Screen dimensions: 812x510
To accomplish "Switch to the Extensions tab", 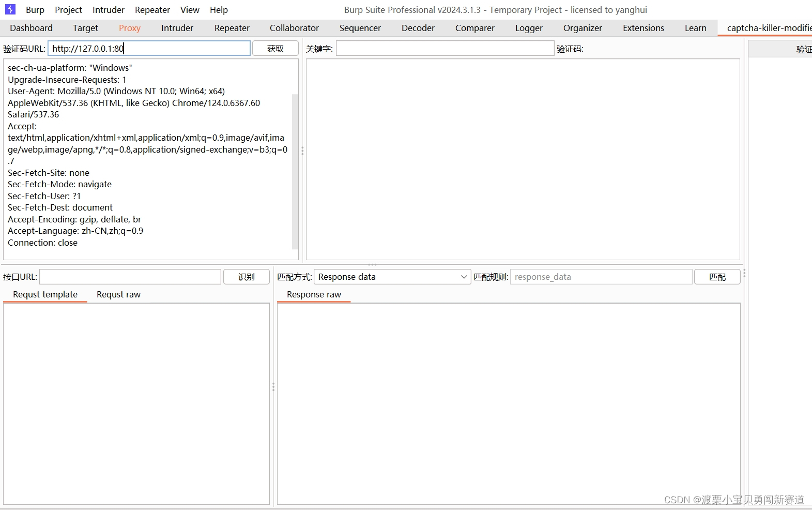I will 644,28.
